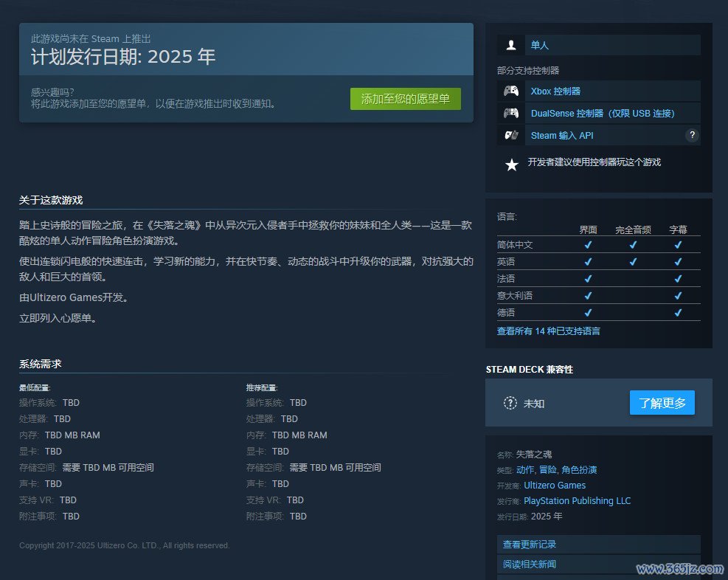Click the 未知 Steam Deck status text
This screenshot has width=728, height=580.
pos(533,404)
